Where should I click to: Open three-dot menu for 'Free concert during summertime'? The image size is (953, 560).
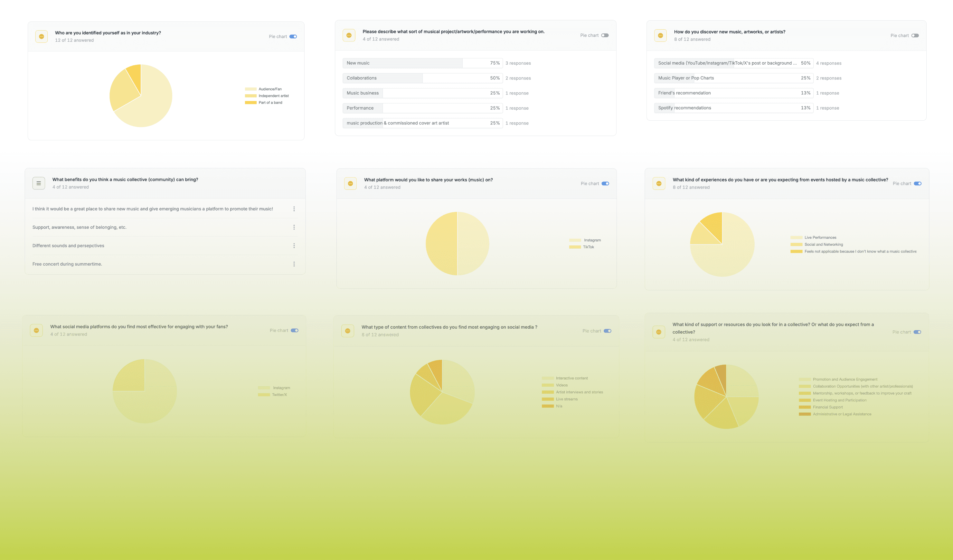[x=294, y=264]
